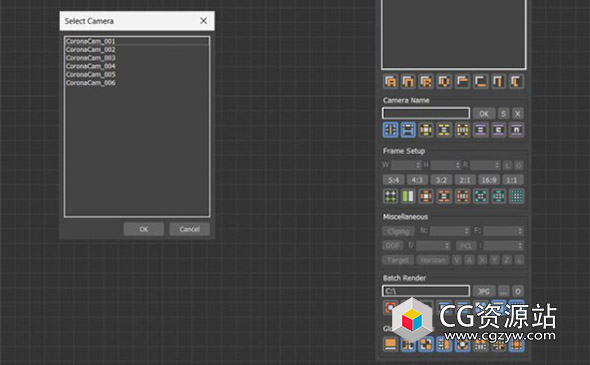This screenshot has height=365, width=590.
Task: Click the green and white two-column icon
Action: [x=408, y=196]
